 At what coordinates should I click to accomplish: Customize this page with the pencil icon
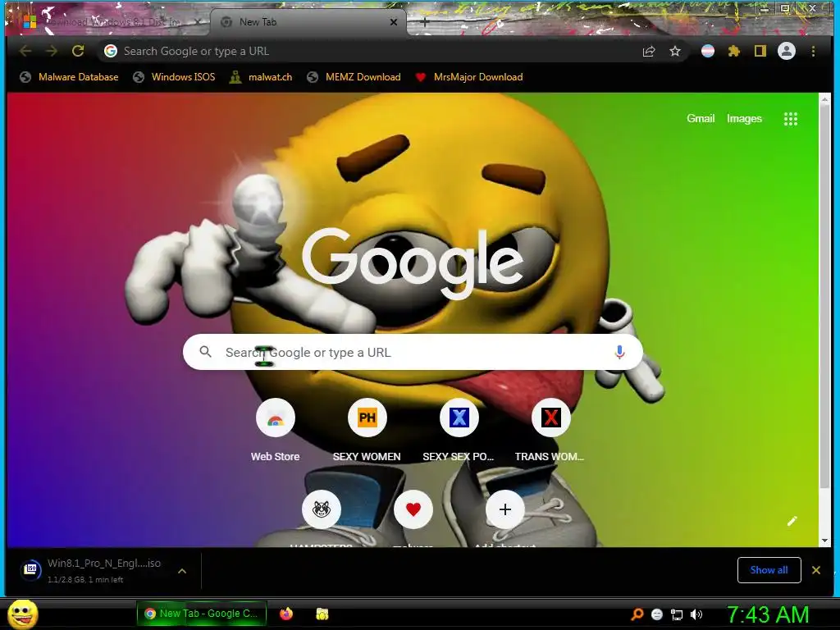coord(792,521)
